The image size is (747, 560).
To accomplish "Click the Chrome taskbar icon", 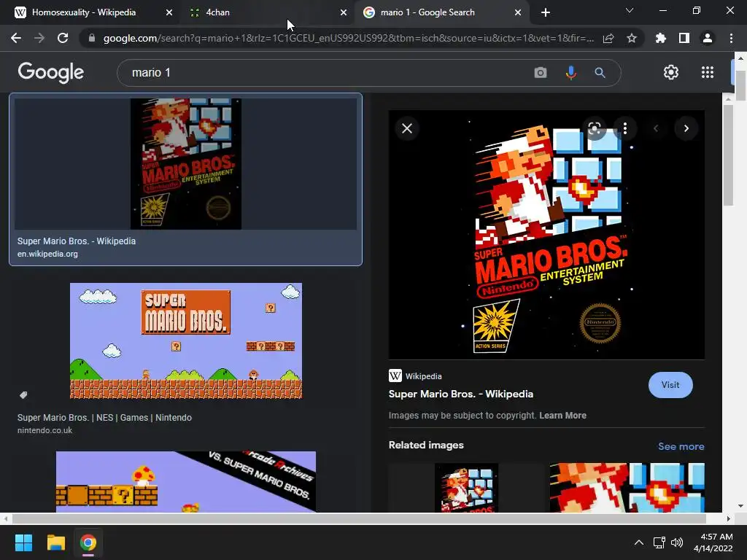I will (x=88, y=542).
